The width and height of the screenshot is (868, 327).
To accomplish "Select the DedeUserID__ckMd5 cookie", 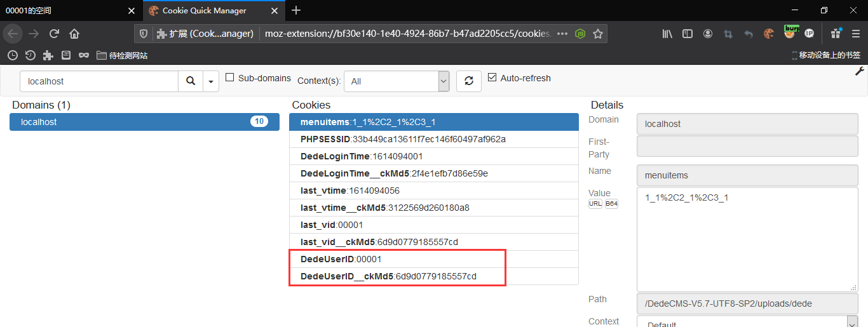I will pos(434,276).
